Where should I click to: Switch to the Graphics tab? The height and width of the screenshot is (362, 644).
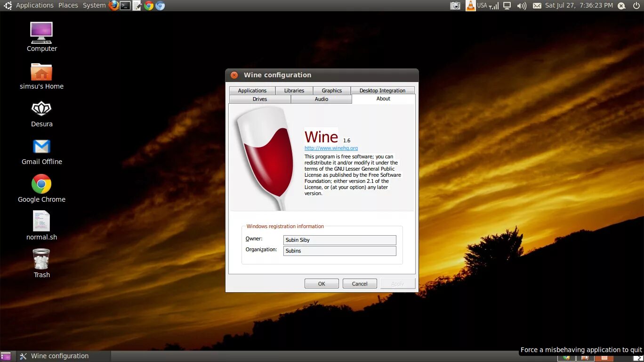(332, 90)
